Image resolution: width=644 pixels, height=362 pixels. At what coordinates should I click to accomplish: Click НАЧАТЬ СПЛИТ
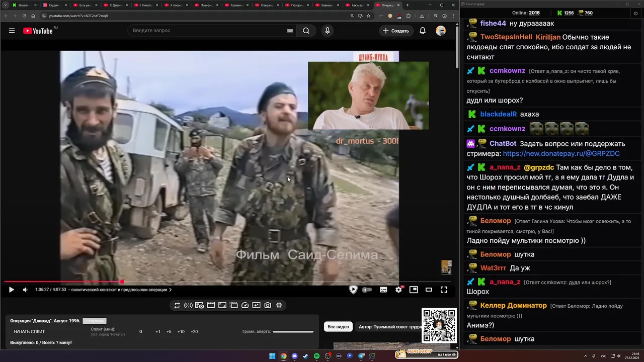(29, 332)
